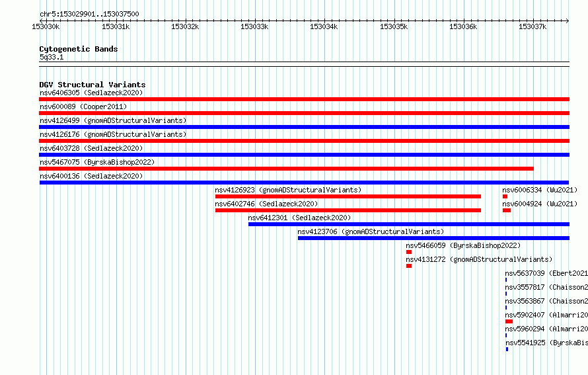
Task: Click ruler position 153032k
Action: (x=185, y=26)
